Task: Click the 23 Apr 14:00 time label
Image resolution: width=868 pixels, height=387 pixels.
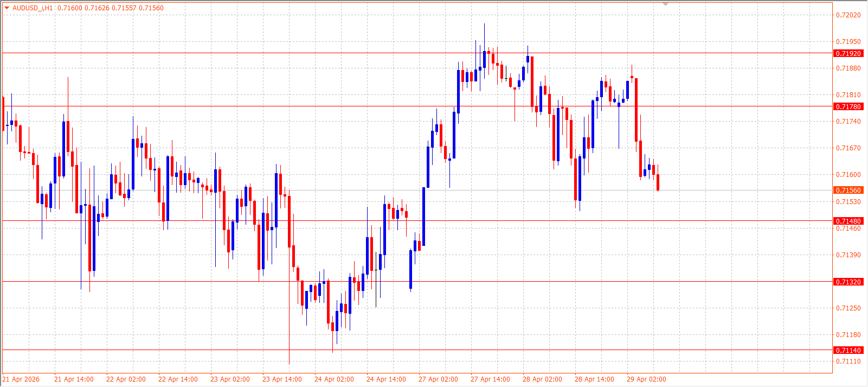Action: click(x=282, y=379)
